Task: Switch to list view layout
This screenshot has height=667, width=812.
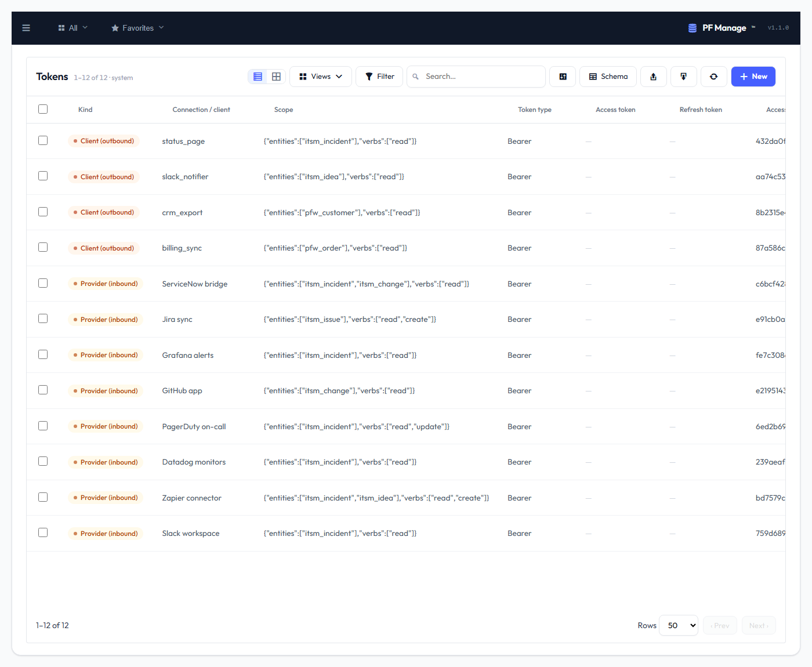Action: 258,77
